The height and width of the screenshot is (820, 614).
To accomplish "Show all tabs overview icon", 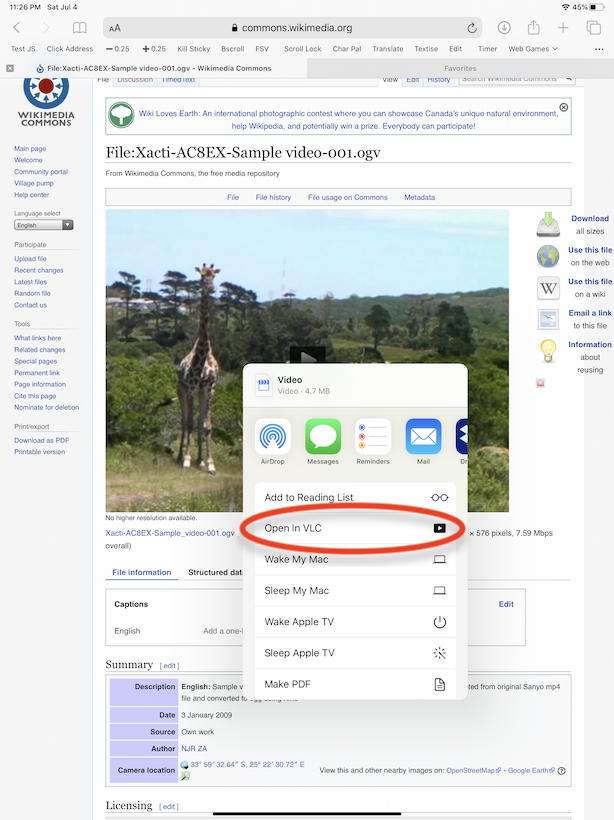I will coord(594,28).
